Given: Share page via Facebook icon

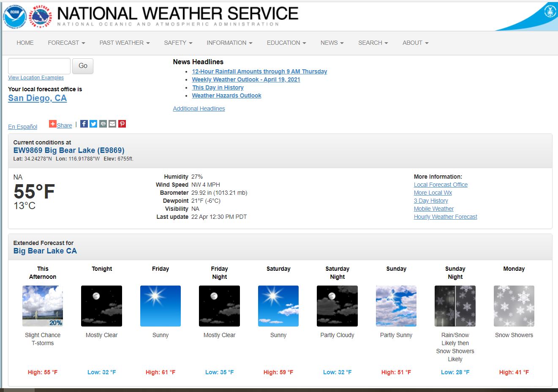Looking at the screenshot, I should point(84,124).
